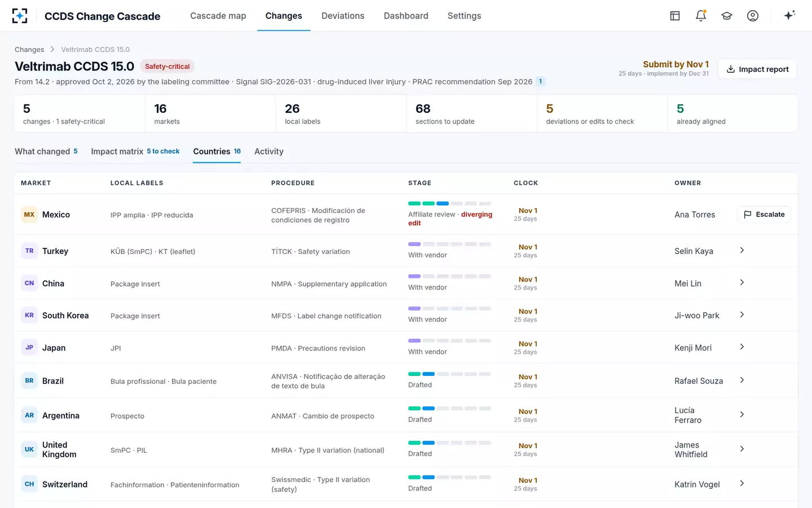Open the sparkle AI assistant icon
812x508 pixels.
tap(789, 15)
